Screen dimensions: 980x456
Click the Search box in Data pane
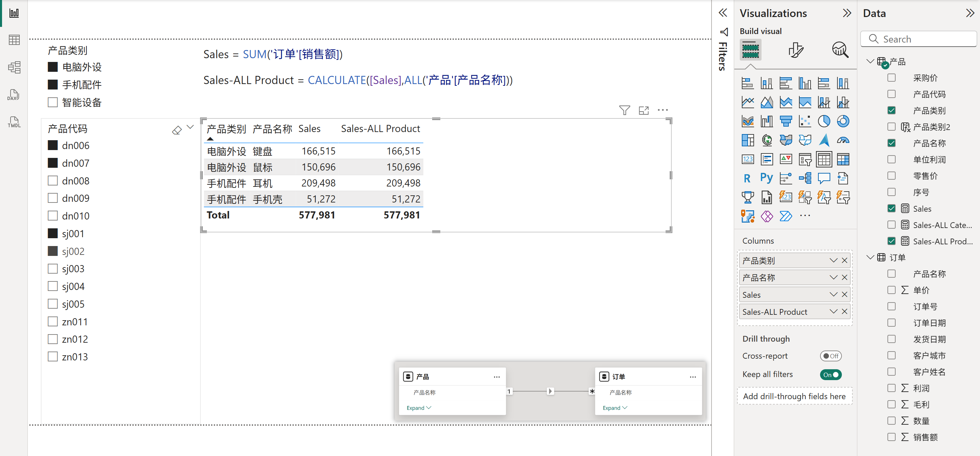[x=918, y=39]
